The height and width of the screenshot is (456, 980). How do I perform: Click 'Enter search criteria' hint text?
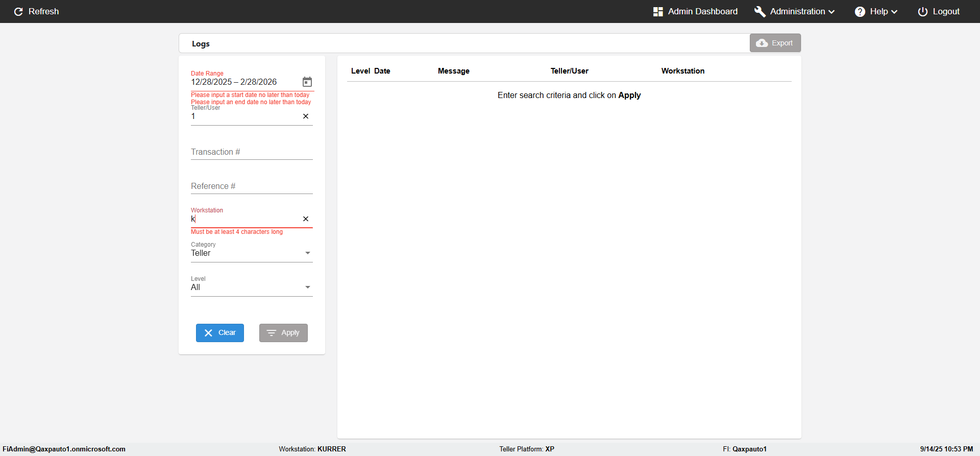[x=569, y=95]
